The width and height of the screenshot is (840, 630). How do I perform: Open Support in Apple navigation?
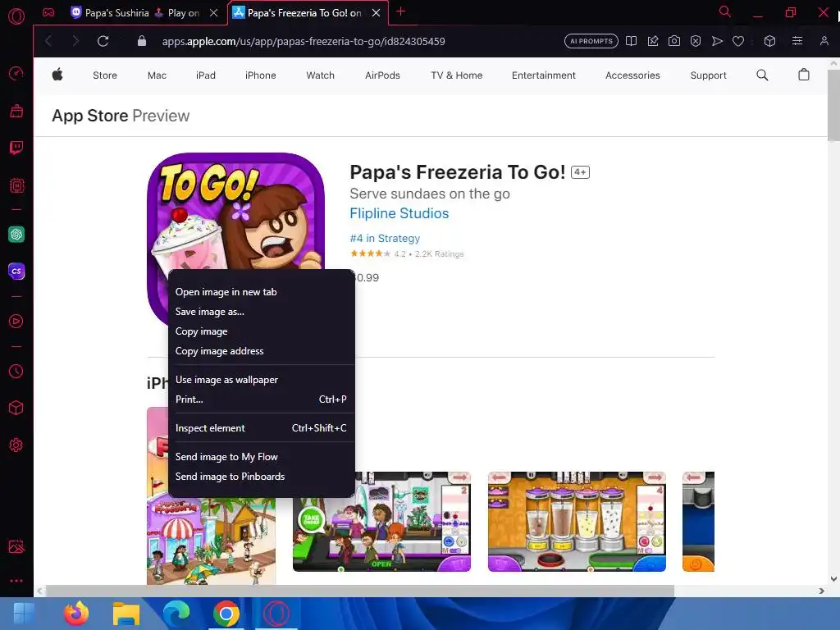(708, 75)
